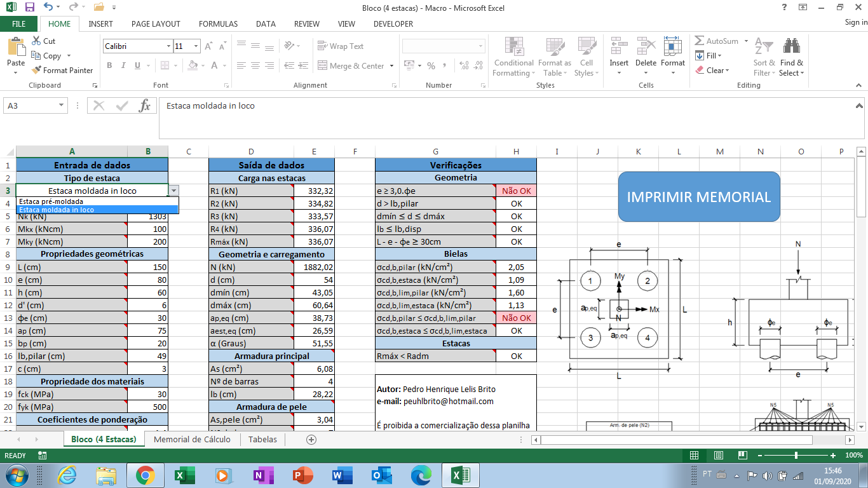This screenshot has height=488, width=868.
Task: Click the Save icon in Quick Access Toolbar
Action: coord(30,8)
